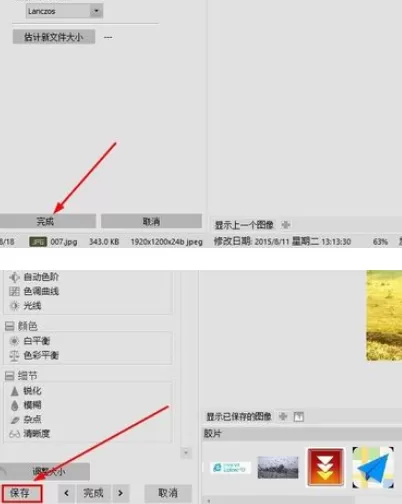The height and width of the screenshot is (504, 402).
Task: Click the 1920x1200x24b jpeg dimensions text
Action: (x=167, y=242)
